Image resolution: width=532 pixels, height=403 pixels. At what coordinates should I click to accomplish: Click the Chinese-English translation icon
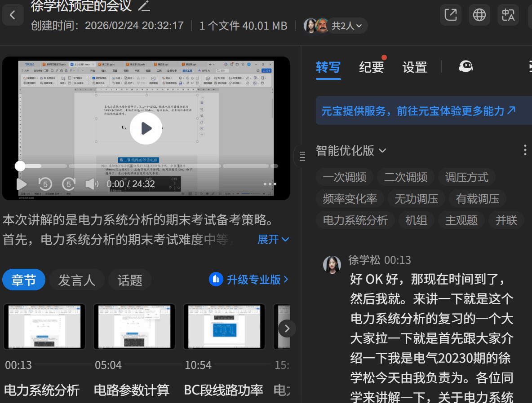pyautogui.click(x=508, y=15)
